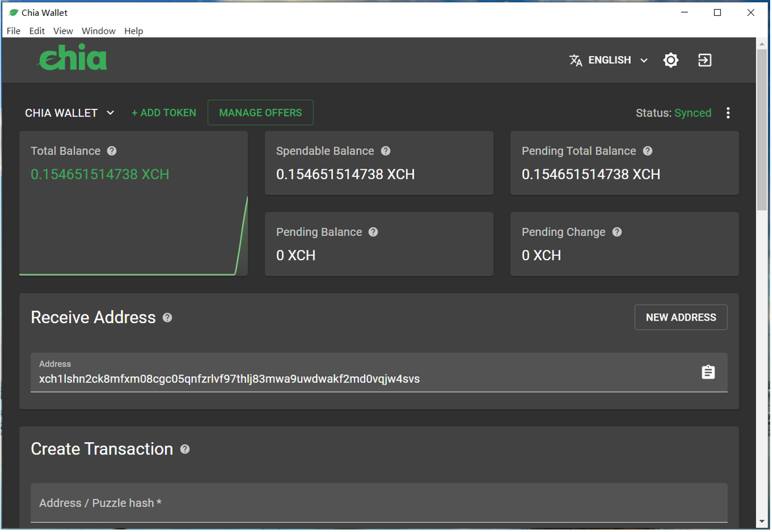The width and height of the screenshot is (772, 532).
Task: Click the Pending Balance 0 XCH value
Action: (x=296, y=255)
